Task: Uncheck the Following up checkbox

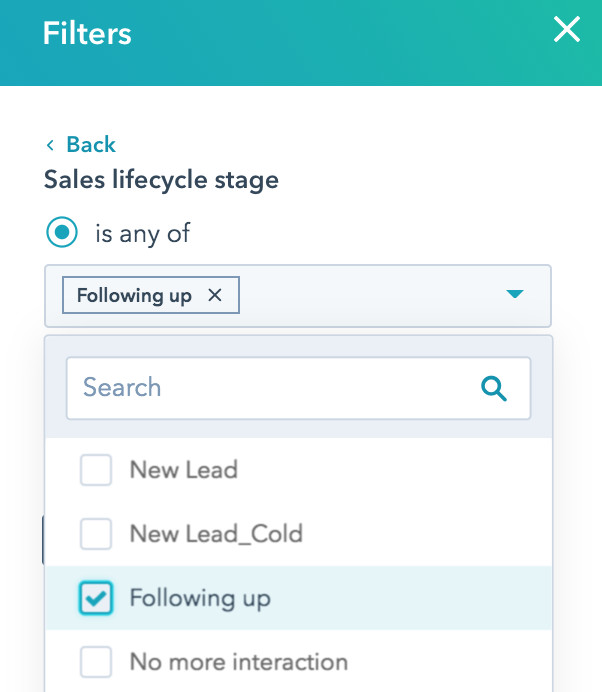Action: [96, 598]
